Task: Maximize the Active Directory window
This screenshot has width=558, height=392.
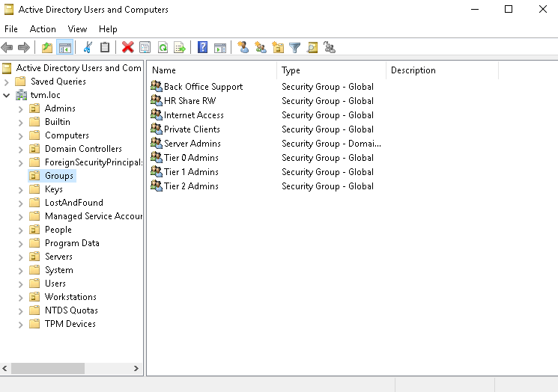Action: pyautogui.click(x=509, y=9)
